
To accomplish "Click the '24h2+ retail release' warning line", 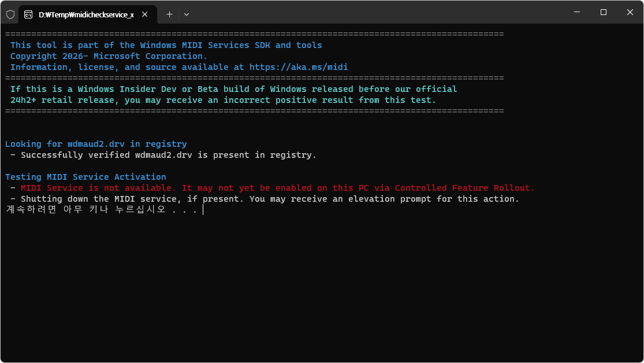I will coord(223,101).
